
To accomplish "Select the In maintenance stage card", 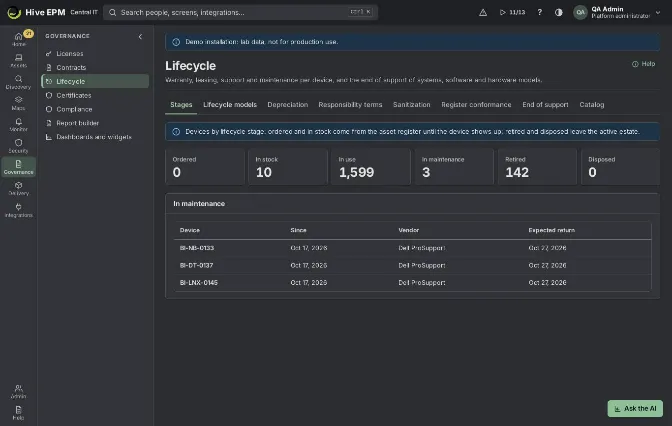I will [x=454, y=167].
